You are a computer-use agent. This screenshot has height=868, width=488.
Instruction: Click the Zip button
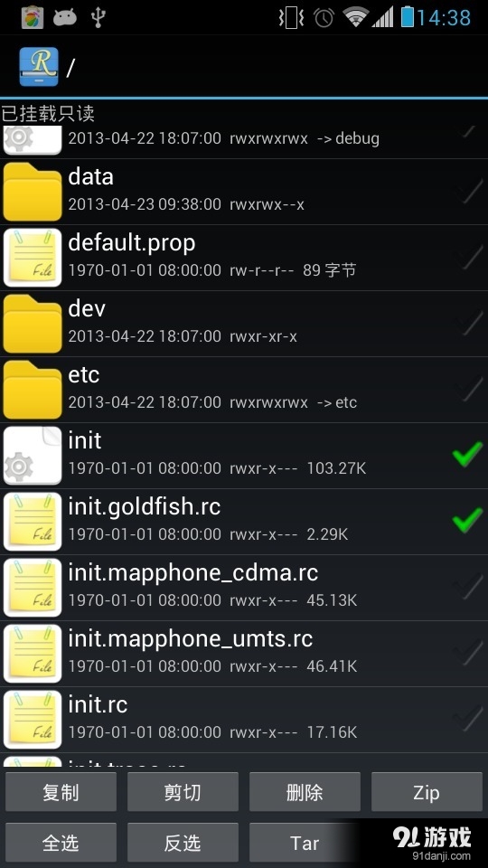pos(427,792)
